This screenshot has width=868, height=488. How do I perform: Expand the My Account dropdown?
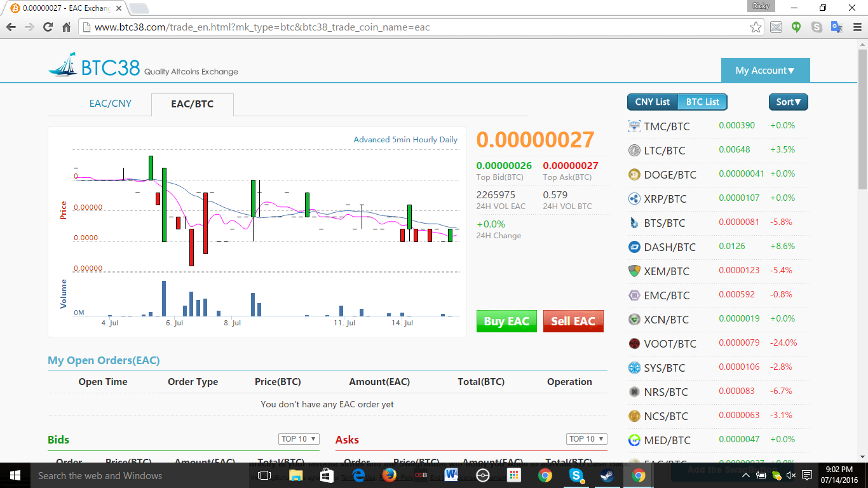coord(766,71)
